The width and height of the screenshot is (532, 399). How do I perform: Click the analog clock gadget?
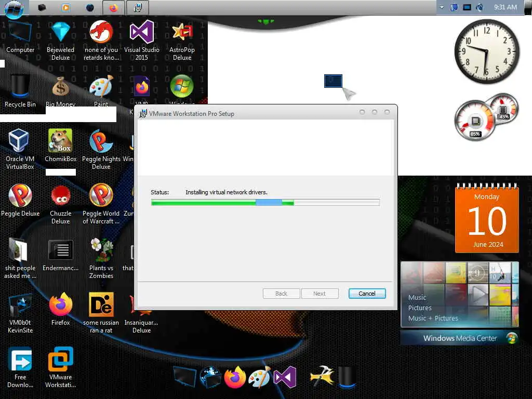pos(486,51)
